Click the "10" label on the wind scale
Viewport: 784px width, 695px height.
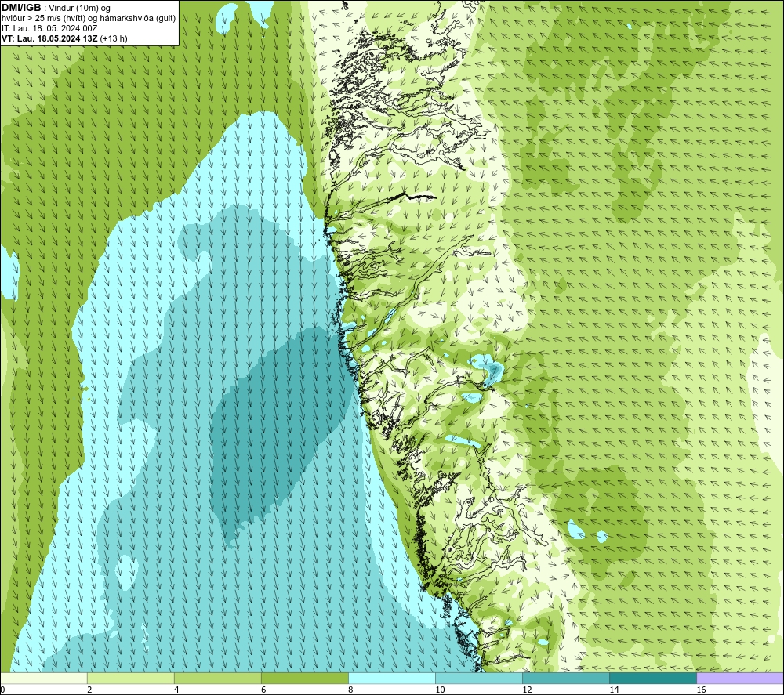pyautogui.click(x=440, y=690)
